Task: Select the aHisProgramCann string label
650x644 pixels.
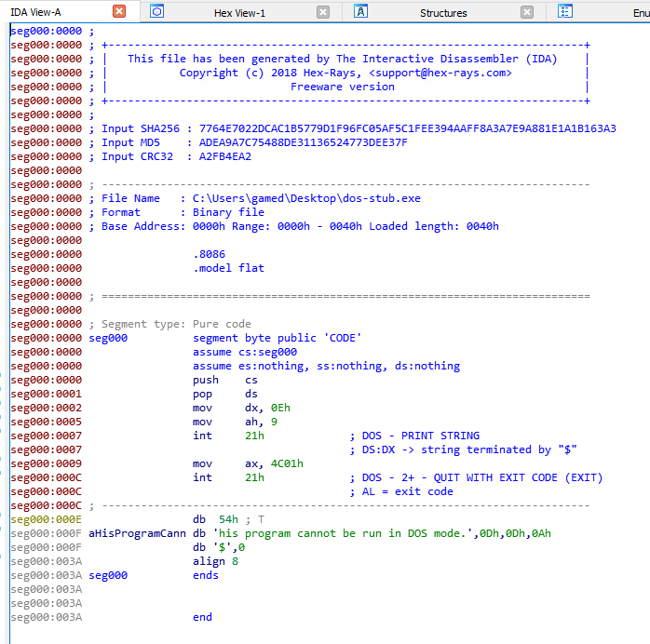Action: pyautogui.click(x=139, y=533)
